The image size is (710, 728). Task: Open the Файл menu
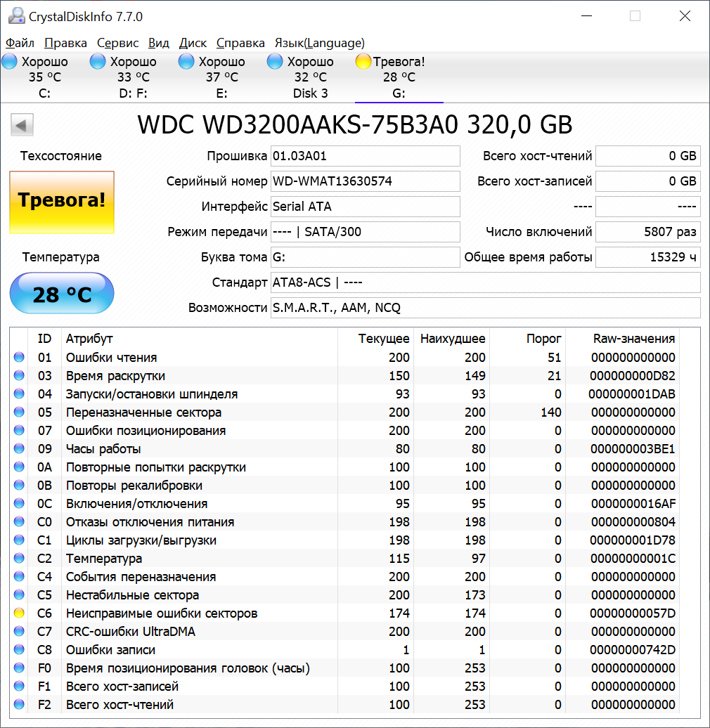20,43
